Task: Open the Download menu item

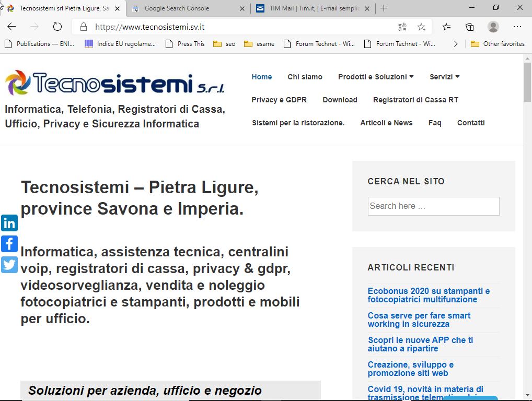Action: pos(340,100)
